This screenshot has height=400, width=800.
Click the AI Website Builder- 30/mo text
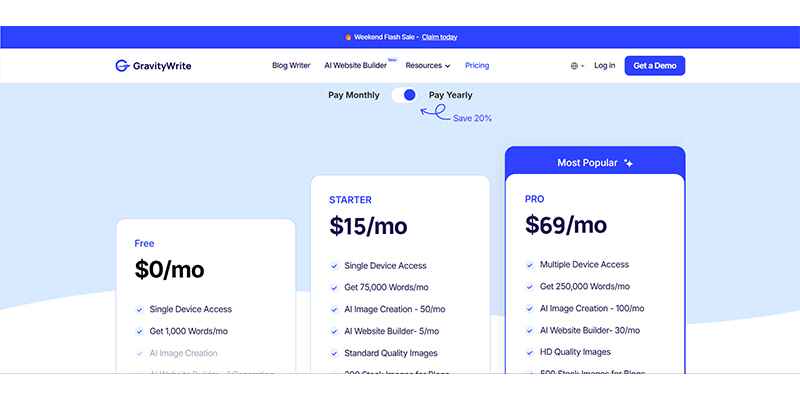click(x=590, y=330)
